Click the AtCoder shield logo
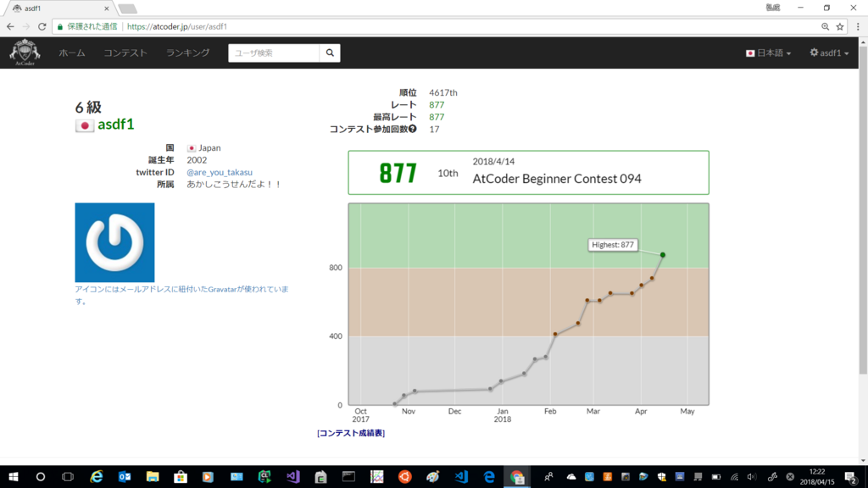 25,52
